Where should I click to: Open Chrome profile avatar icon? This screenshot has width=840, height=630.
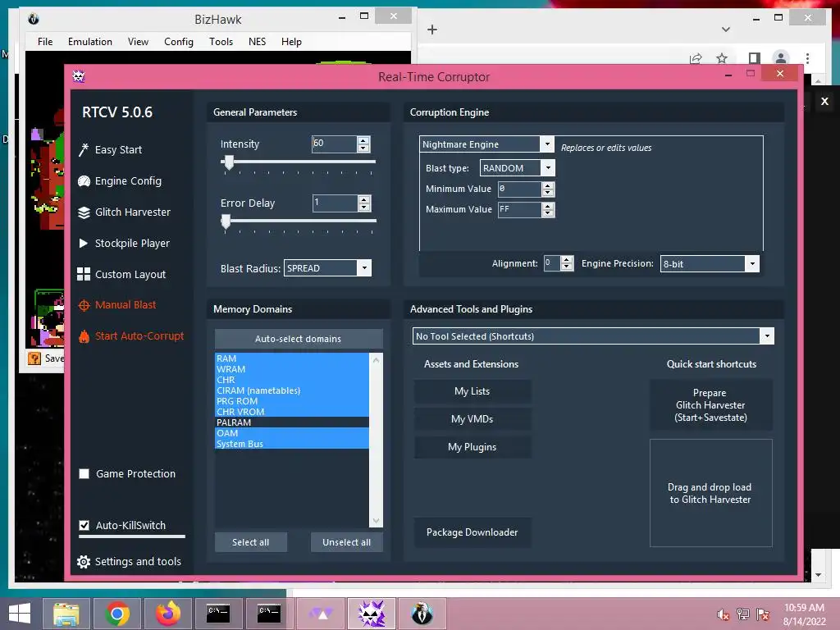pos(781,58)
